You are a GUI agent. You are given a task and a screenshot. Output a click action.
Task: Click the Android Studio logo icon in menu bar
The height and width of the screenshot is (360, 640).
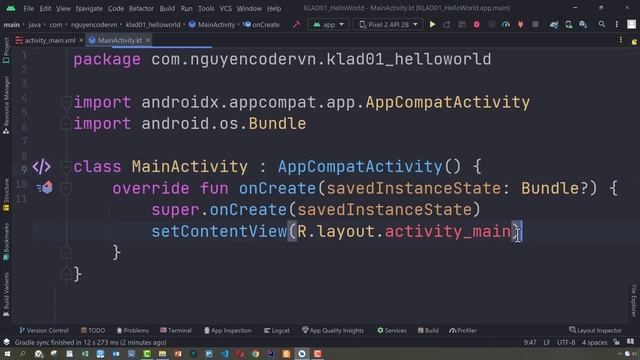[11, 8]
